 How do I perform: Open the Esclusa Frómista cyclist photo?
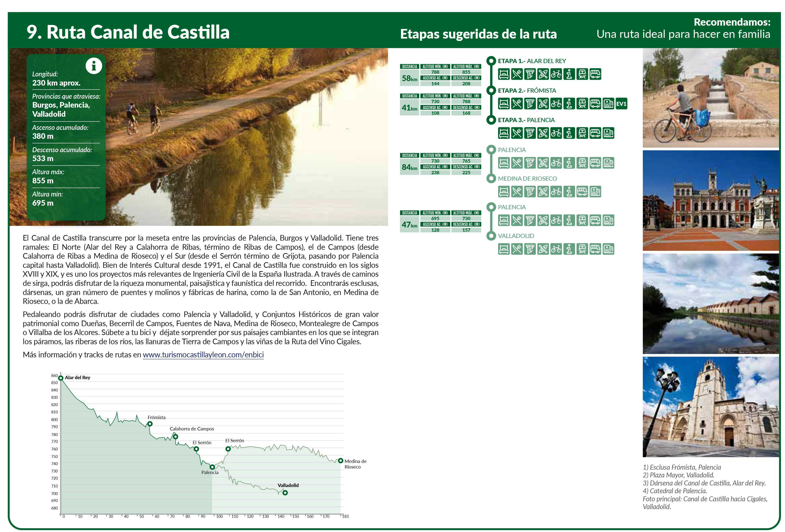pos(711,98)
